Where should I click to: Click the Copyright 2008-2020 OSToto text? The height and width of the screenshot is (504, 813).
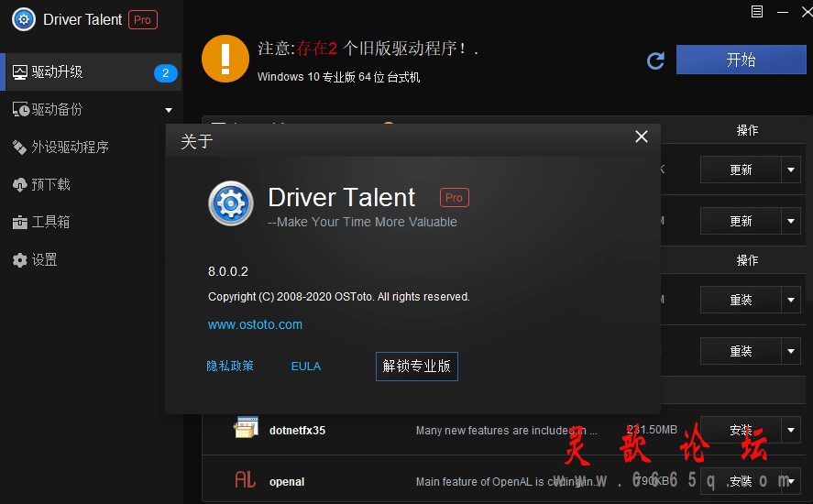coord(339,297)
